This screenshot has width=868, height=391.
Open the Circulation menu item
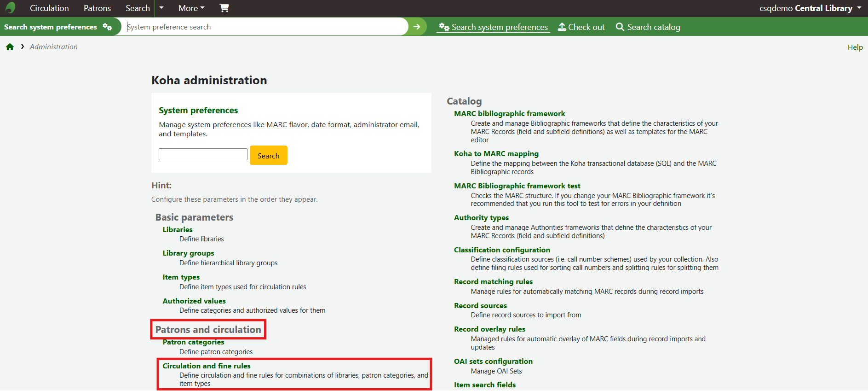[x=49, y=8]
